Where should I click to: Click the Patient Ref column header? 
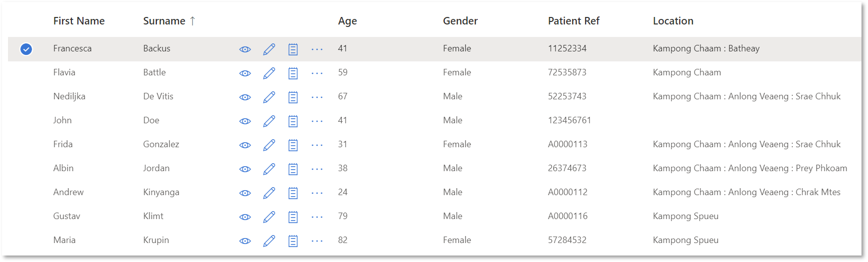coord(574,21)
